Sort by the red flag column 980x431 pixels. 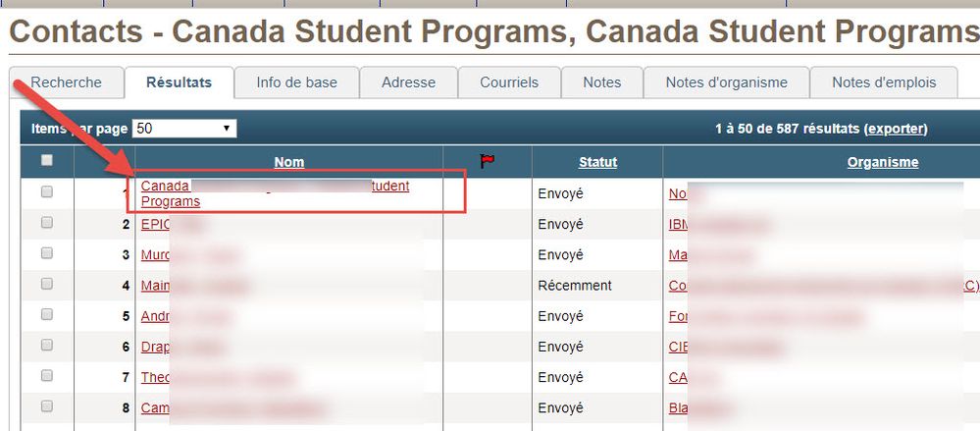487,162
